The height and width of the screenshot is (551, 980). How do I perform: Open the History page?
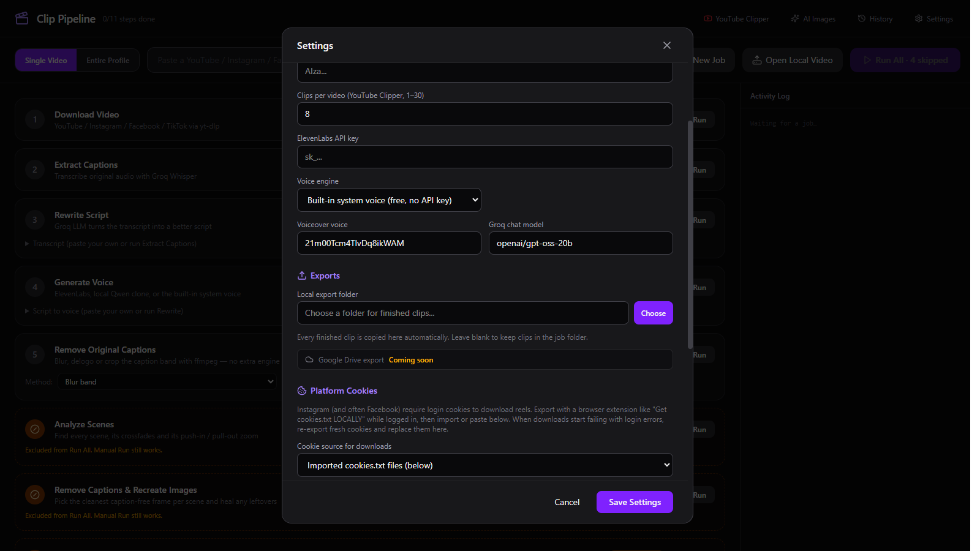click(x=875, y=19)
